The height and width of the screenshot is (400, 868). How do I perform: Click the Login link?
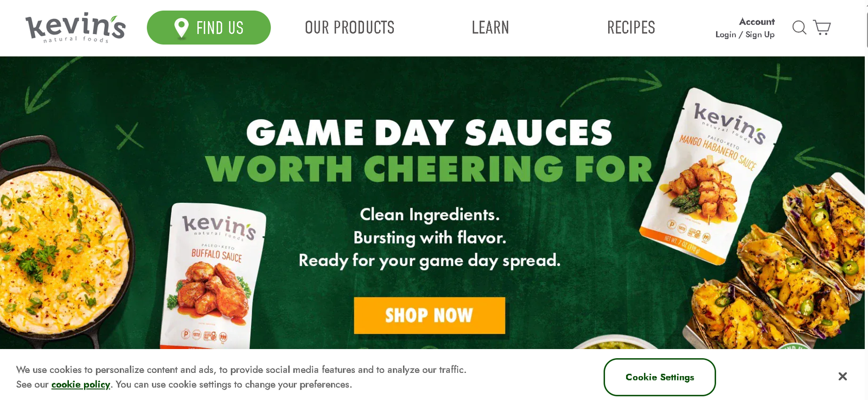coord(725,35)
